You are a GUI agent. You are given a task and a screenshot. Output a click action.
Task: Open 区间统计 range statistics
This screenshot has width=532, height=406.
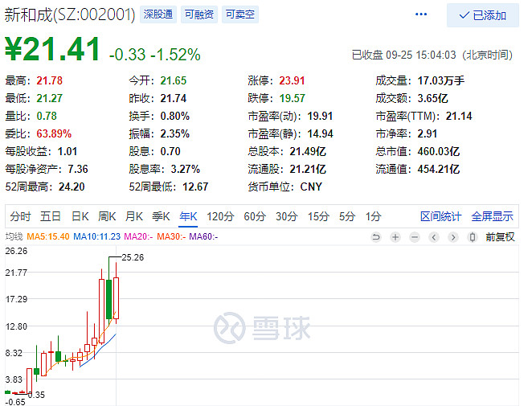tap(440, 216)
